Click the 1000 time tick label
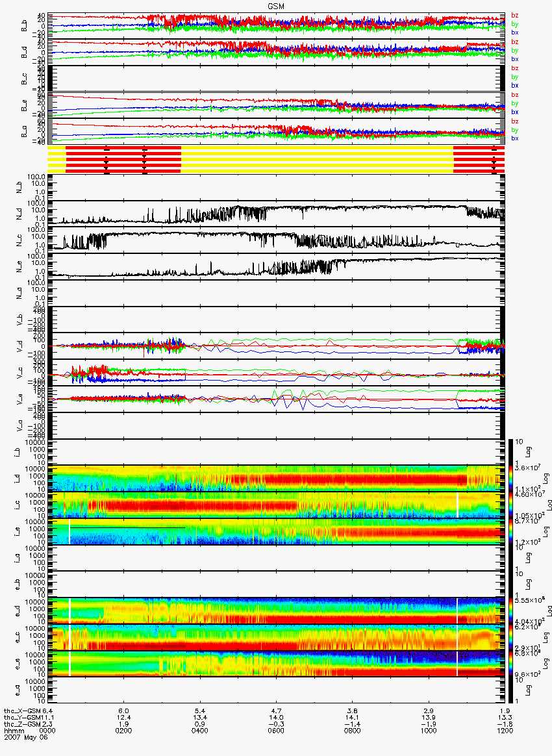The image size is (552, 756). tap(428, 731)
